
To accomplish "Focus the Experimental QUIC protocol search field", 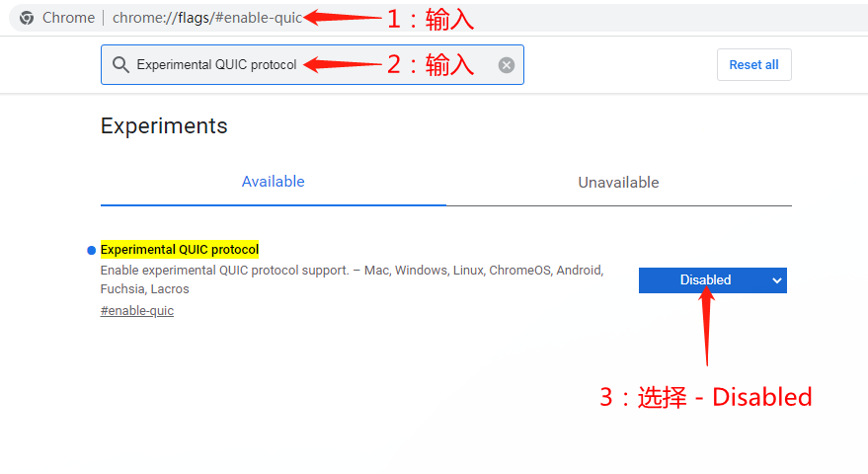I will click(x=312, y=65).
